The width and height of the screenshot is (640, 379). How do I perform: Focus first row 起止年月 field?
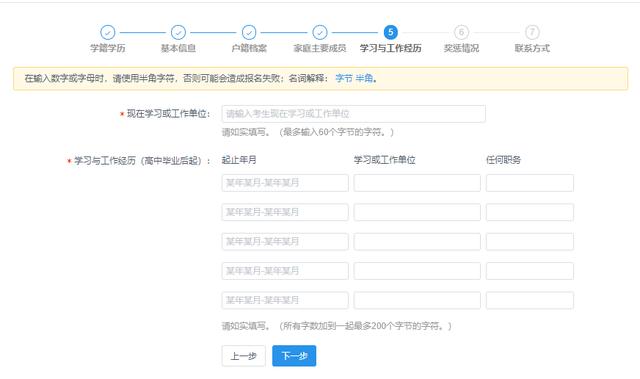[x=285, y=183]
